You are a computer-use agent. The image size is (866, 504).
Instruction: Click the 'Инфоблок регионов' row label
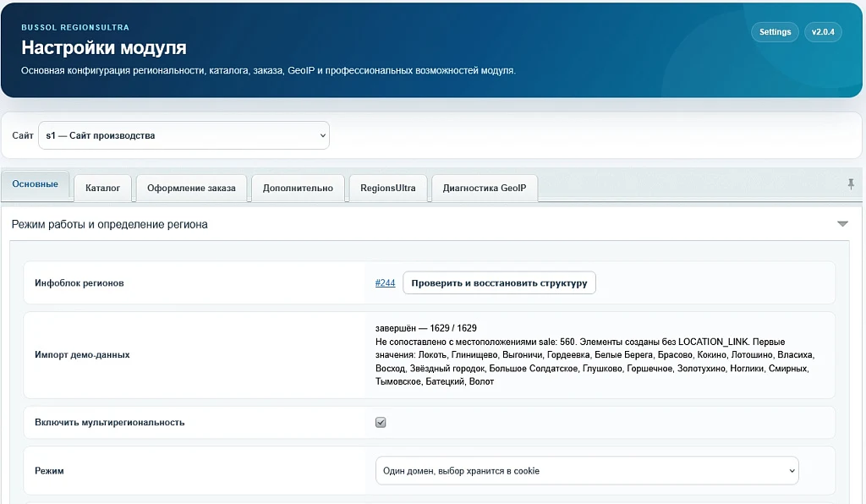point(79,283)
